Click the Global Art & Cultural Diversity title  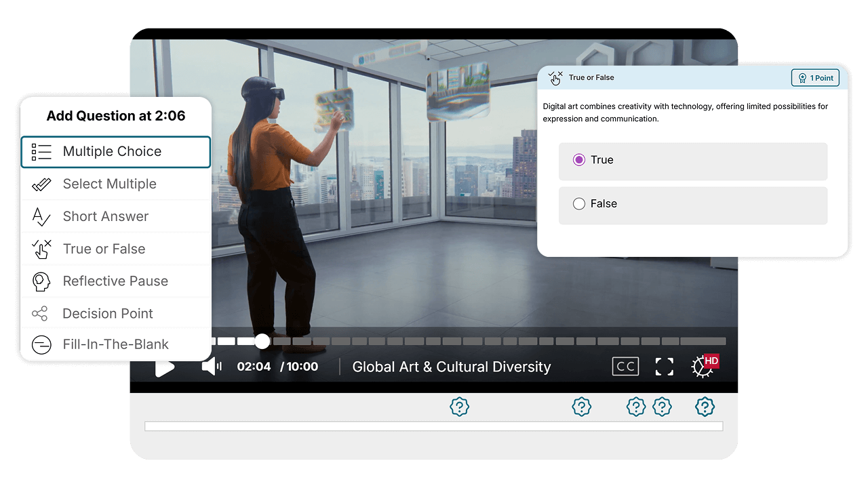pyautogui.click(x=451, y=367)
